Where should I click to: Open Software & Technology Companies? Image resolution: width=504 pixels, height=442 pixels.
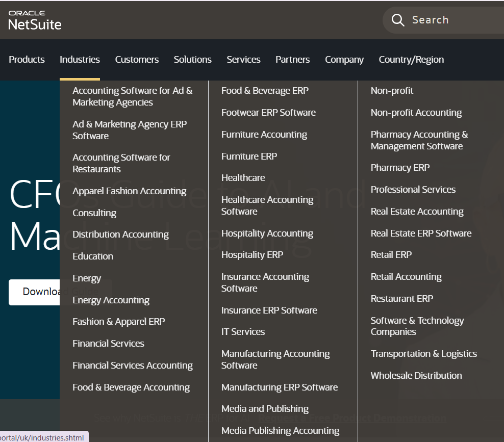pos(417,326)
